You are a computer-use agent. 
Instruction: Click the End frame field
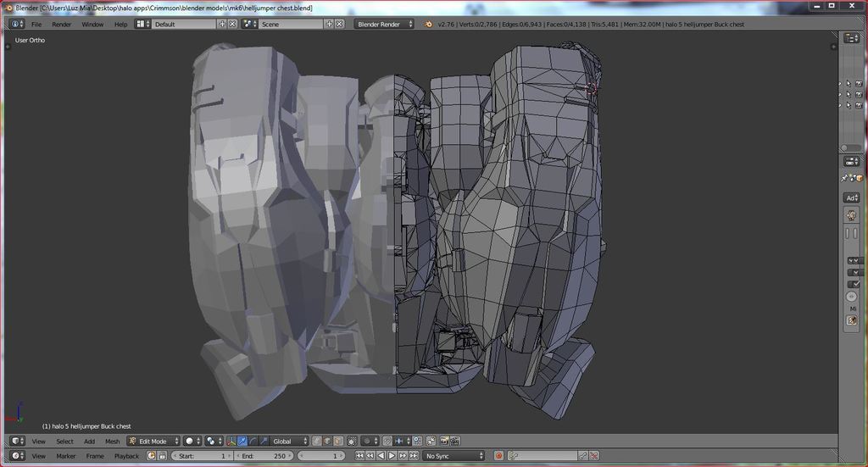point(263,456)
